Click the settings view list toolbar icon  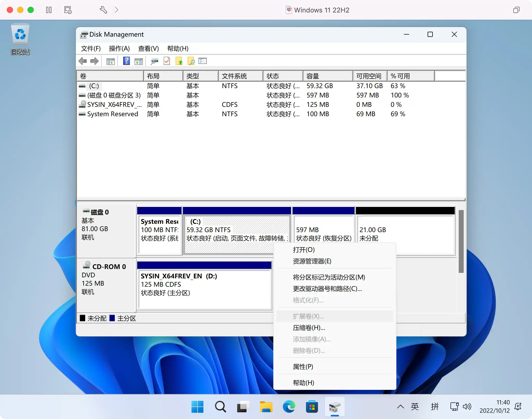pos(203,61)
